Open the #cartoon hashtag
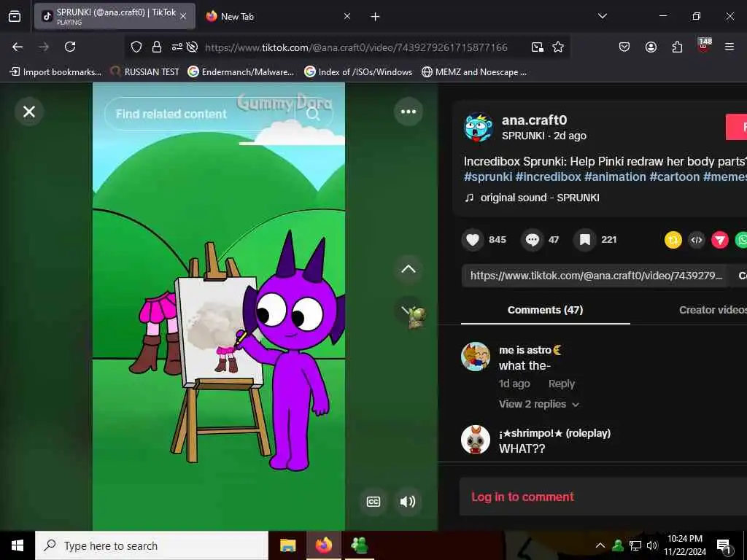Screen dimensions: 747x560 [x=675, y=176]
